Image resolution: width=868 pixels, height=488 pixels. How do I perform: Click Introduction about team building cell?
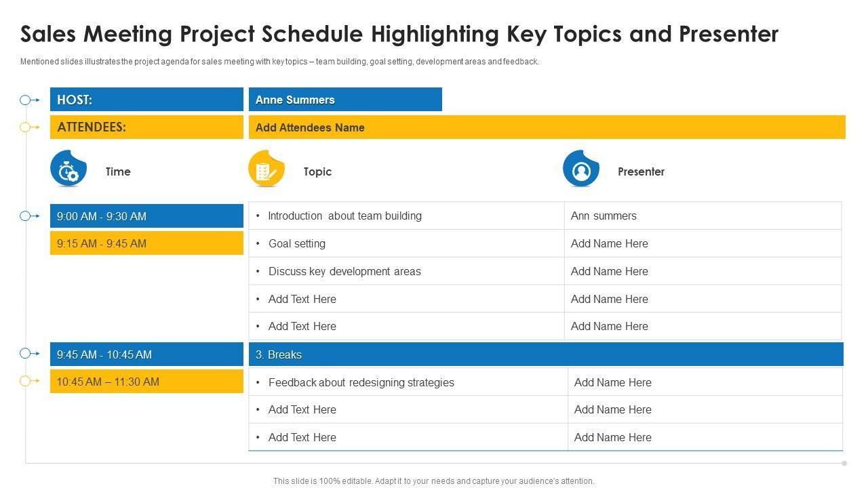point(406,216)
